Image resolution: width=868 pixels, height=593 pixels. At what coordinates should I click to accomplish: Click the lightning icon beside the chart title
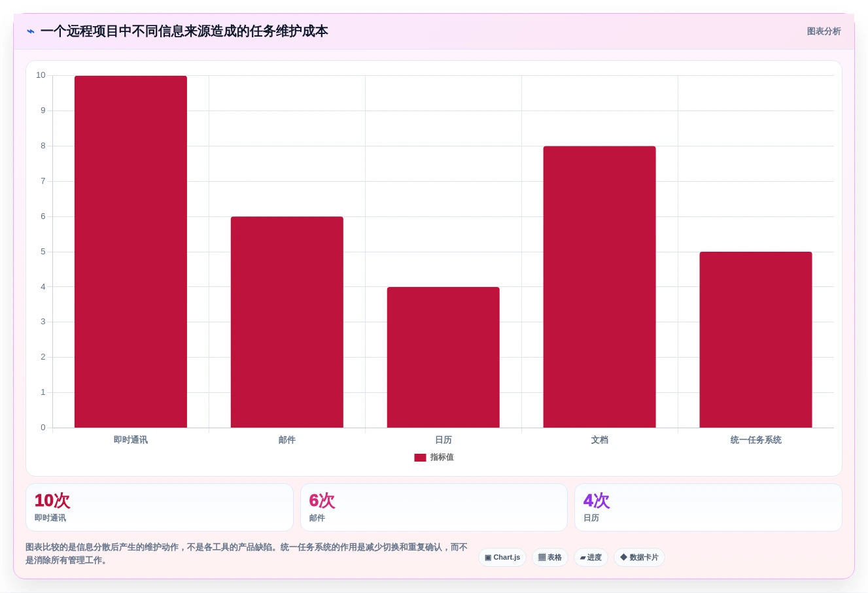[30, 31]
